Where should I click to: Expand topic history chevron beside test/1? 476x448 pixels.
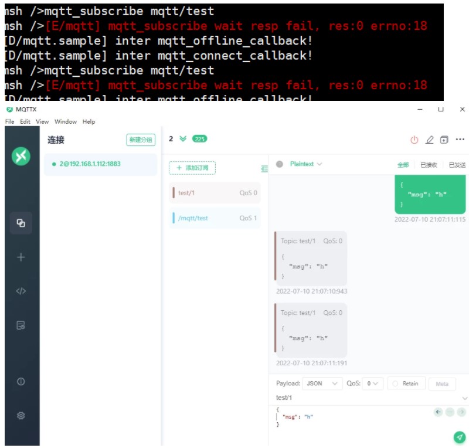click(x=464, y=398)
